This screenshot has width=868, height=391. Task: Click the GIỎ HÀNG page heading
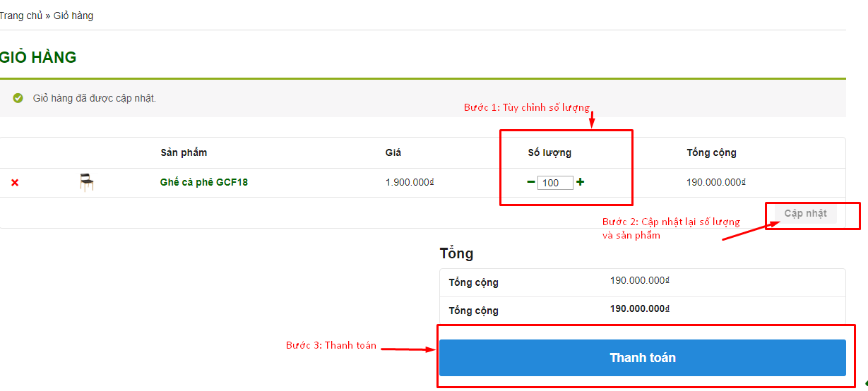38,58
